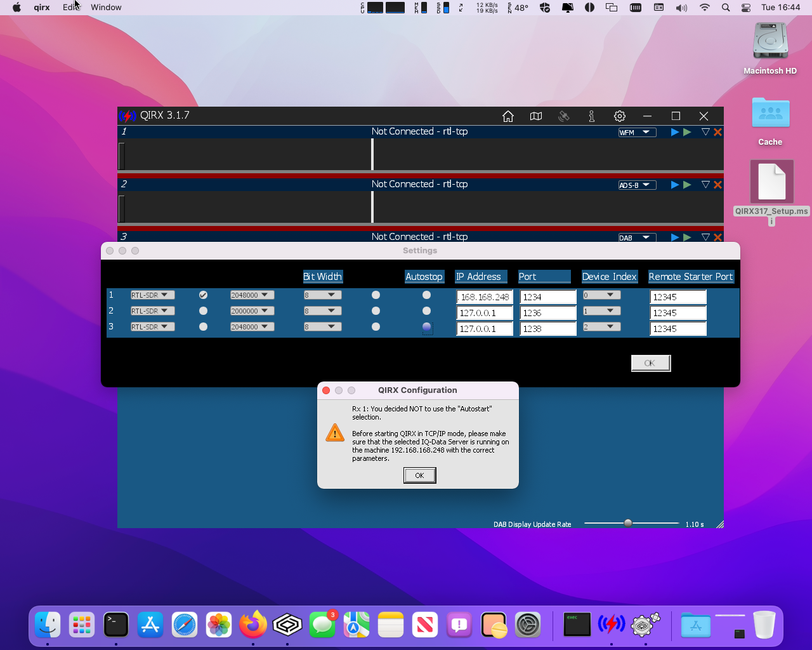Screen dimensions: 812x650
Task: Toggle row 2 radio button right of Bit Width dropdown
Action: pyautogui.click(x=376, y=311)
